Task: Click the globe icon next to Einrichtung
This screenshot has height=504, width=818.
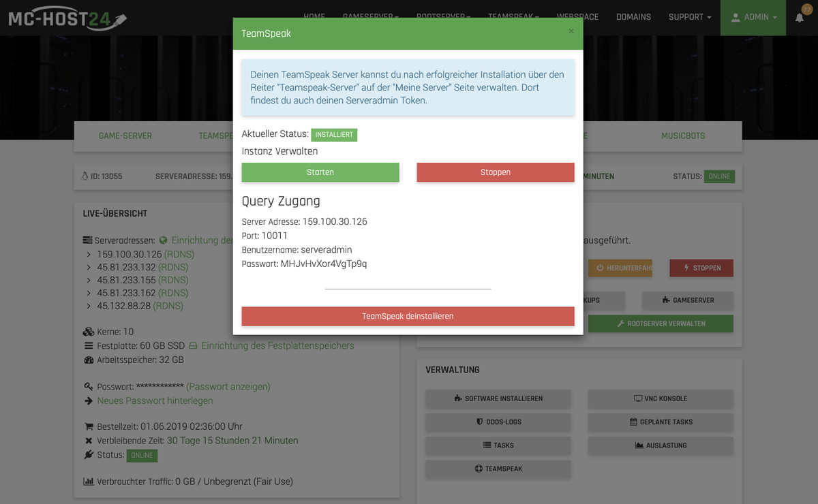Action: 163,240
